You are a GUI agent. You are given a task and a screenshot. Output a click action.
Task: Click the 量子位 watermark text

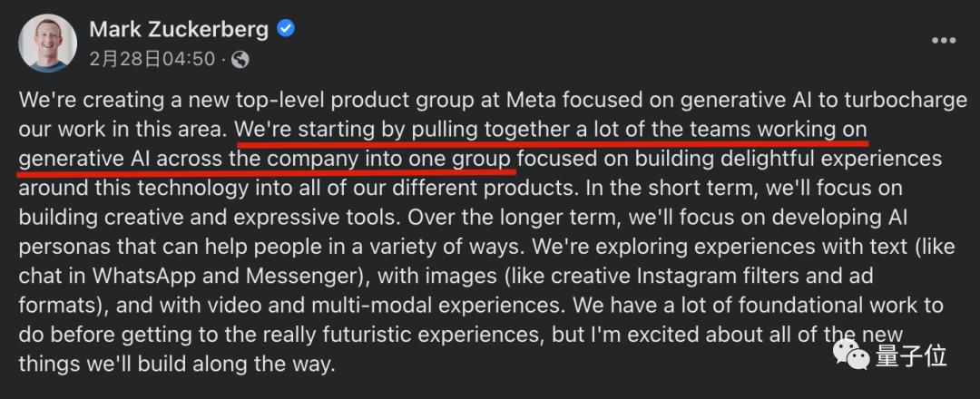point(910,356)
